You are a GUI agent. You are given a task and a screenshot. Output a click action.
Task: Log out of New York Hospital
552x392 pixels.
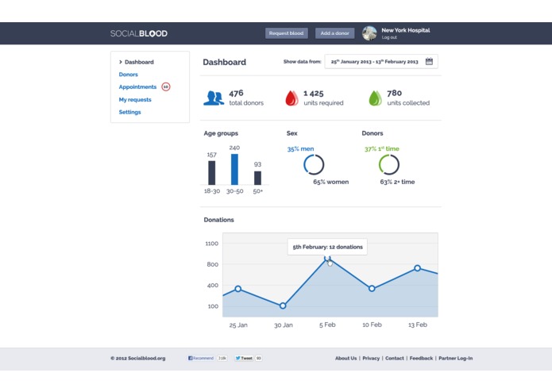pos(389,37)
